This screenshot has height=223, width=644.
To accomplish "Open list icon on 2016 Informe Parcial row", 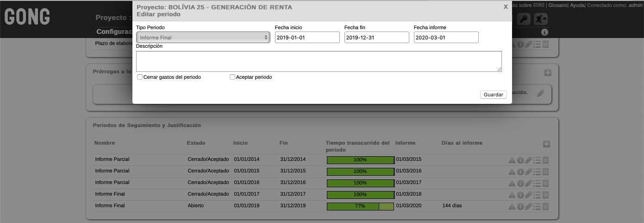I will tap(537, 183).
